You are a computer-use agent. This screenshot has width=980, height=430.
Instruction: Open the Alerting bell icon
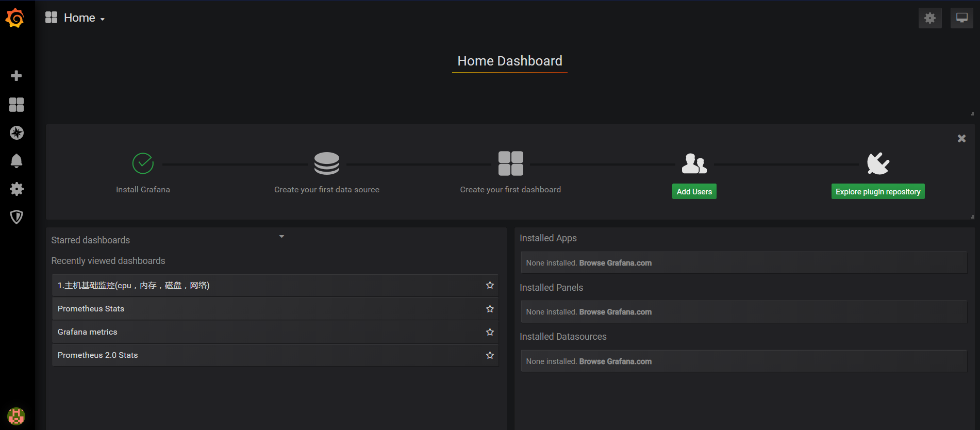16,161
